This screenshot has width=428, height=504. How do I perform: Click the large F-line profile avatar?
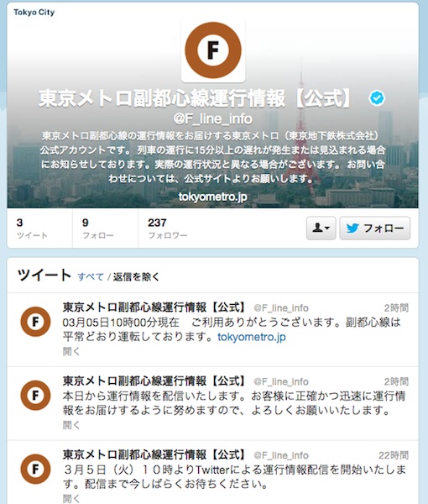pos(213,50)
